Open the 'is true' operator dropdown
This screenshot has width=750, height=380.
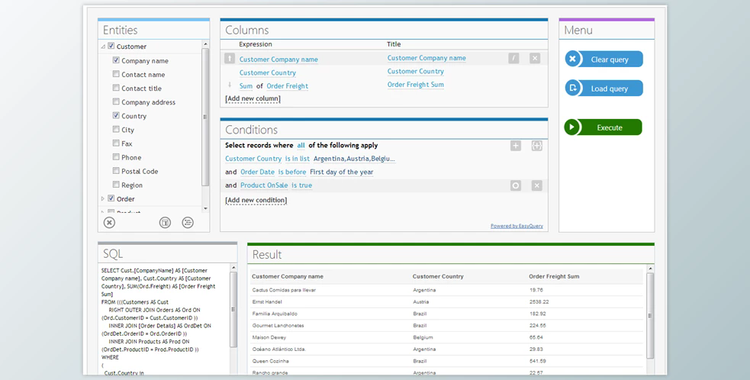[x=302, y=185]
